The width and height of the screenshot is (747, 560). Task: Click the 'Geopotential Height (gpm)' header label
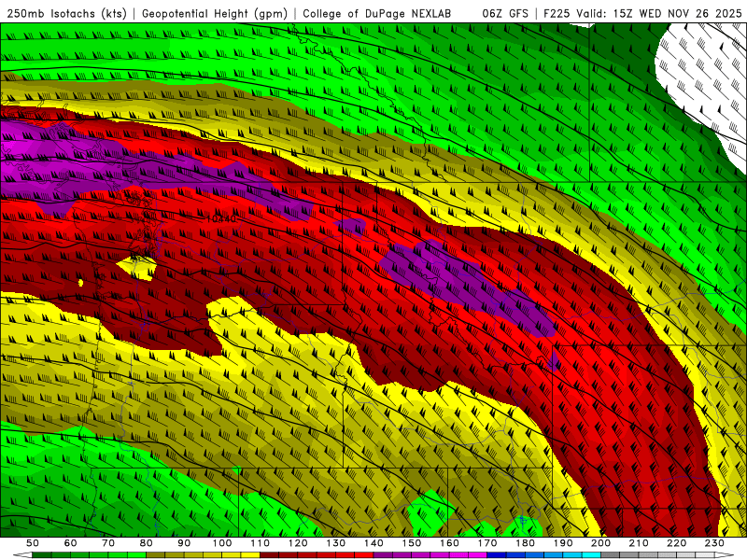pyautogui.click(x=215, y=14)
